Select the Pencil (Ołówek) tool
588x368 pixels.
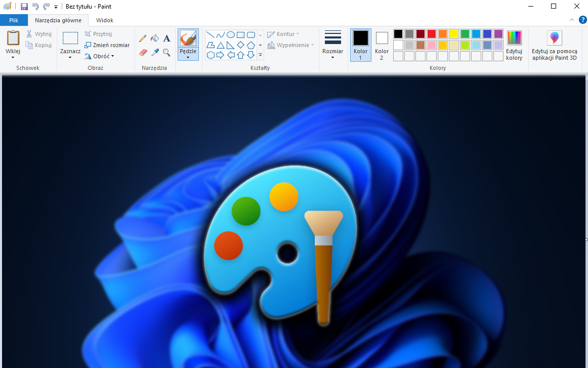(x=143, y=38)
